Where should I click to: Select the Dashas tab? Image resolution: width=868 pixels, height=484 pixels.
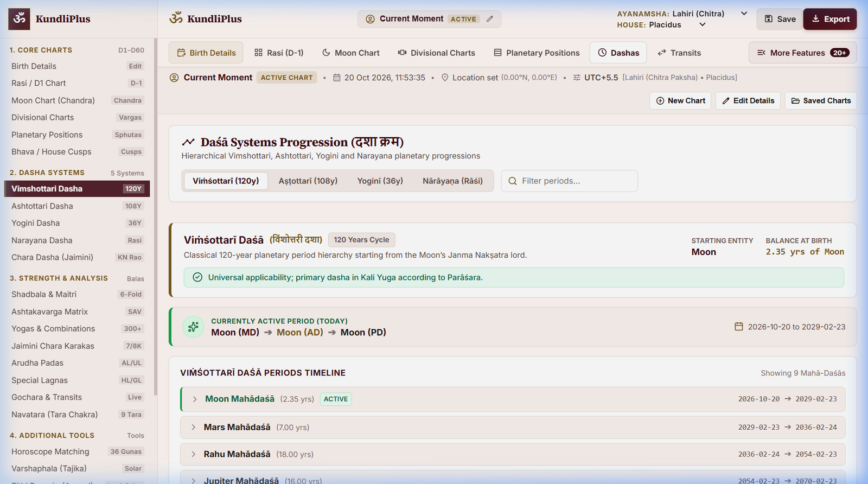(x=618, y=53)
